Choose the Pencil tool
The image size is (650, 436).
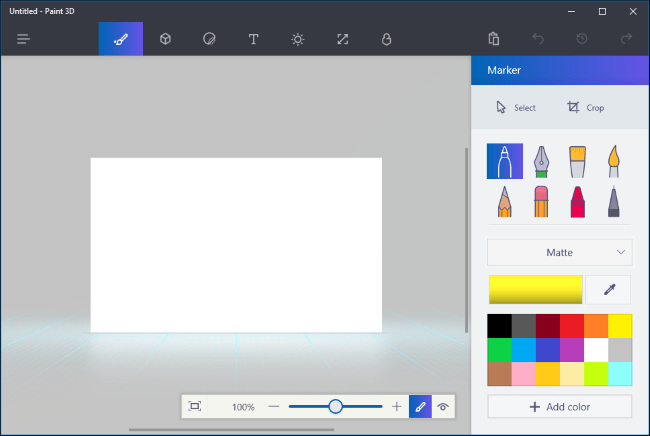click(504, 201)
